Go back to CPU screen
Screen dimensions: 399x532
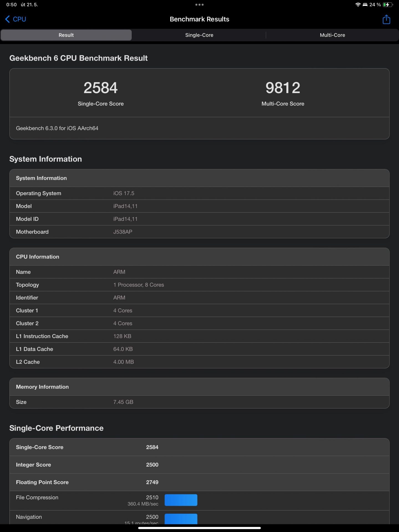(x=16, y=19)
